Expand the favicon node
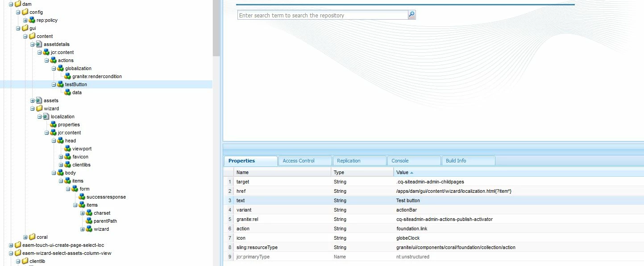 [61, 157]
